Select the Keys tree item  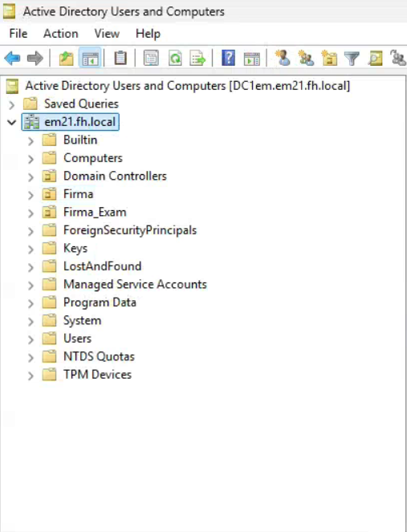pos(75,249)
